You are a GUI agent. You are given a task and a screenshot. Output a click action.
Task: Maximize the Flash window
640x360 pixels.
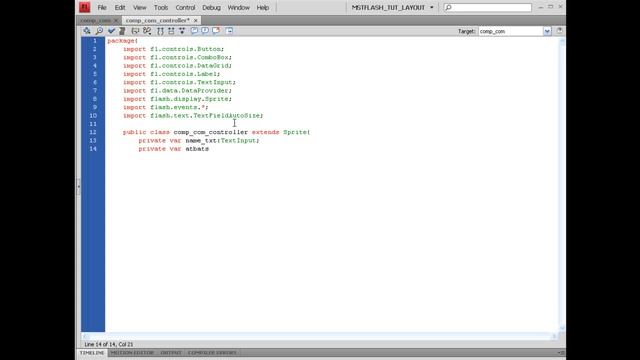coord(551,7)
